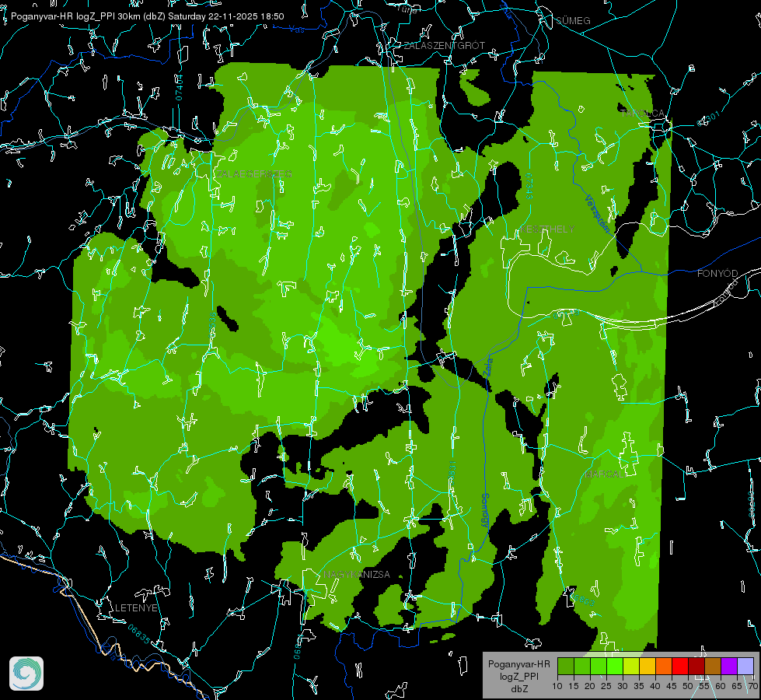Click the 06835 road number label
Screen dimensions: 761x700
coord(139,635)
